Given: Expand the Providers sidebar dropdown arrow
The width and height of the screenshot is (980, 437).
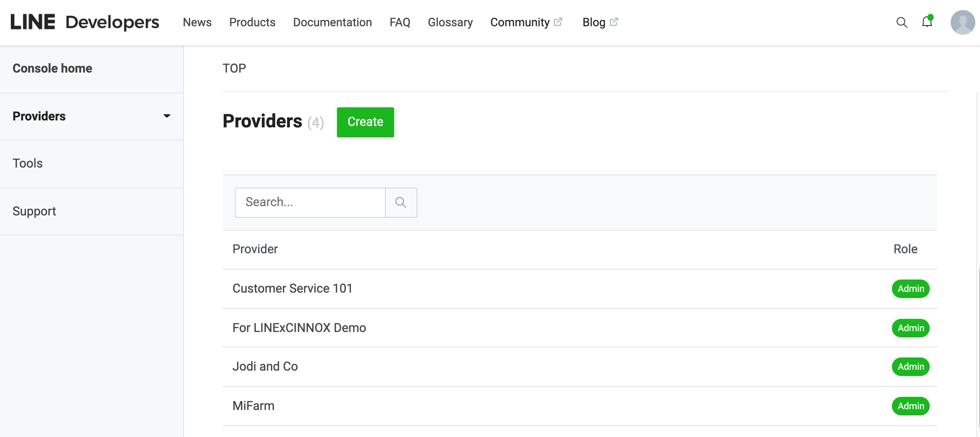Looking at the screenshot, I should [167, 116].
